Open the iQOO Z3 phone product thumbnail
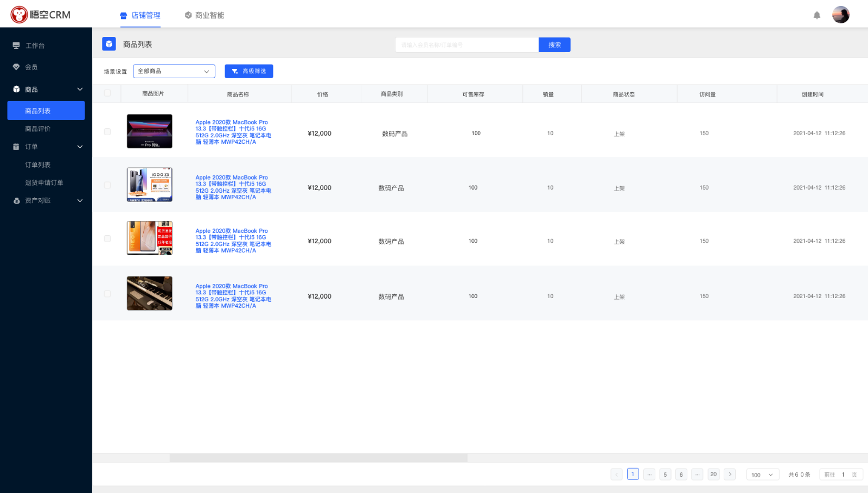Viewport: 868px width, 493px height. click(x=150, y=185)
